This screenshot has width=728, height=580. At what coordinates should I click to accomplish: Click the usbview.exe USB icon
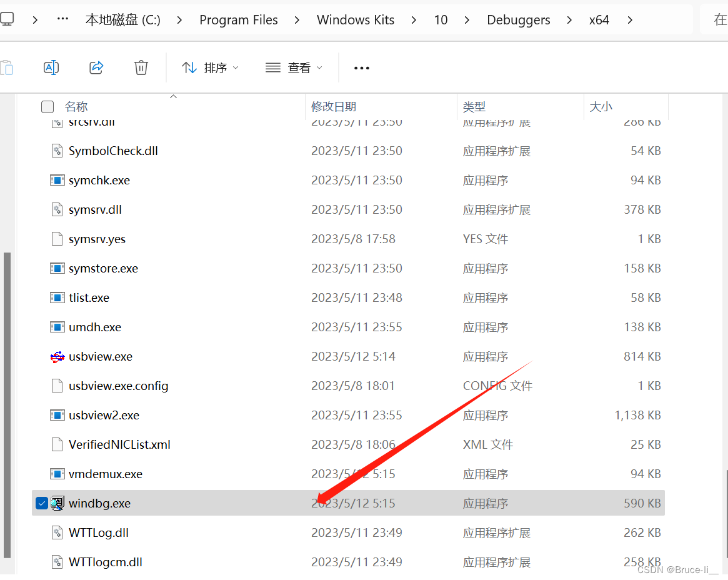coord(57,357)
